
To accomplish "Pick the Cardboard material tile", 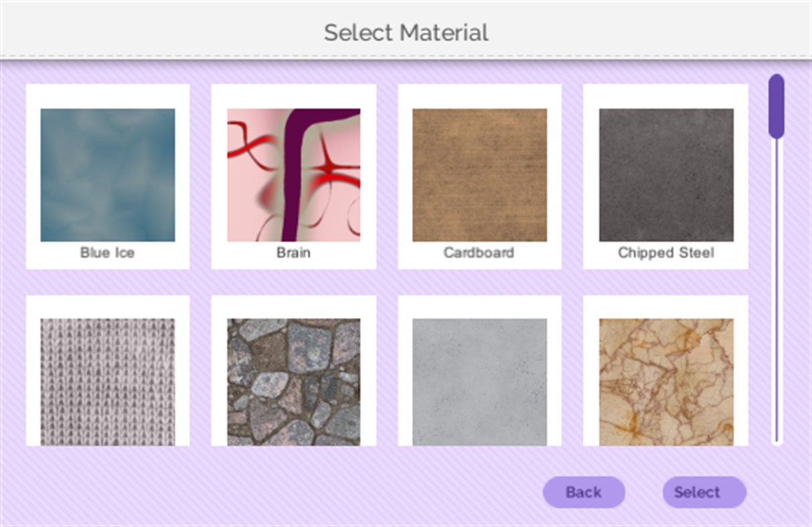I will pyautogui.click(x=479, y=175).
